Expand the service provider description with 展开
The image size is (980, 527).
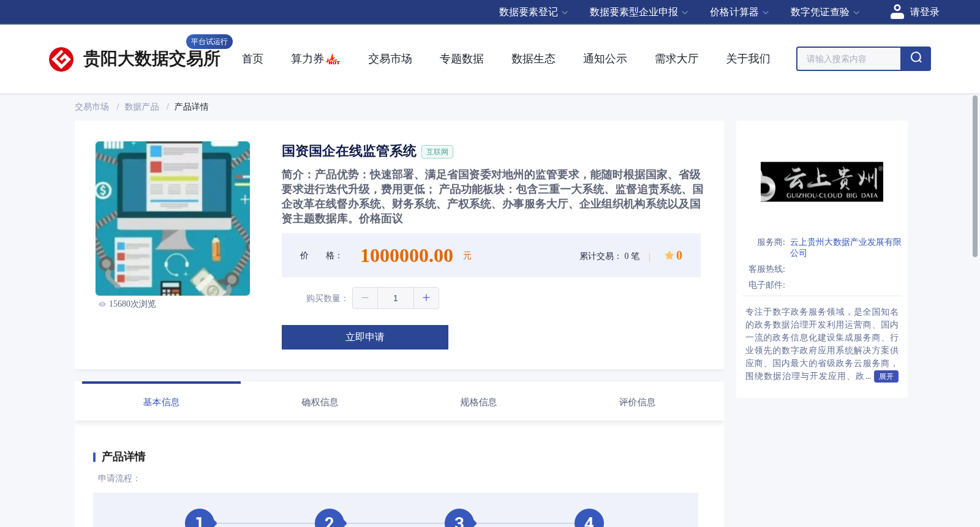point(886,376)
